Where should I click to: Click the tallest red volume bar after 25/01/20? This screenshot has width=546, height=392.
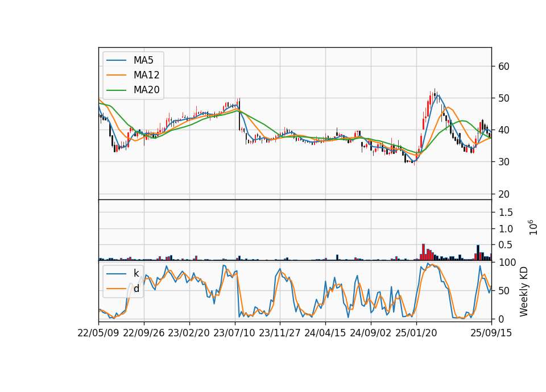[423, 252]
